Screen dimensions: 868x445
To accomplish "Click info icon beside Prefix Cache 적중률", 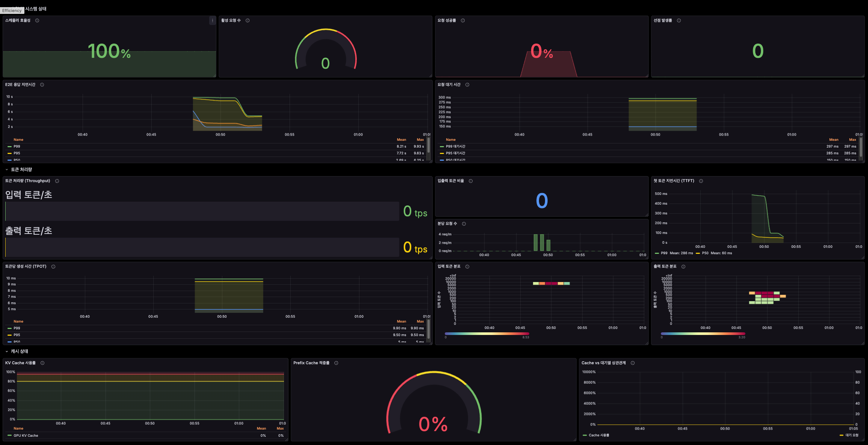I will point(336,363).
